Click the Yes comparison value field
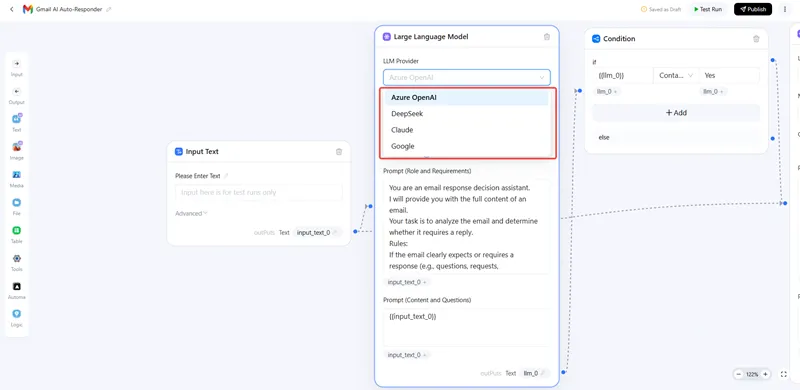Image resolution: width=800 pixels, height=390 pixels. (729, 76)
